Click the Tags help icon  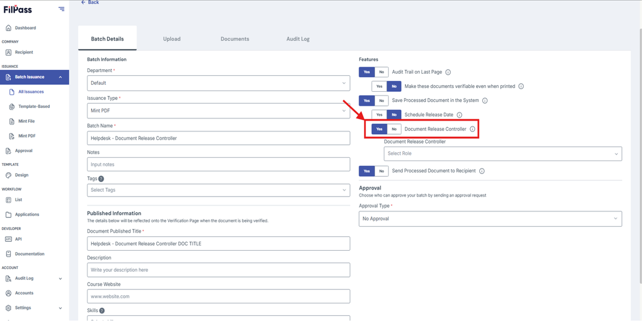coord(101,179)
